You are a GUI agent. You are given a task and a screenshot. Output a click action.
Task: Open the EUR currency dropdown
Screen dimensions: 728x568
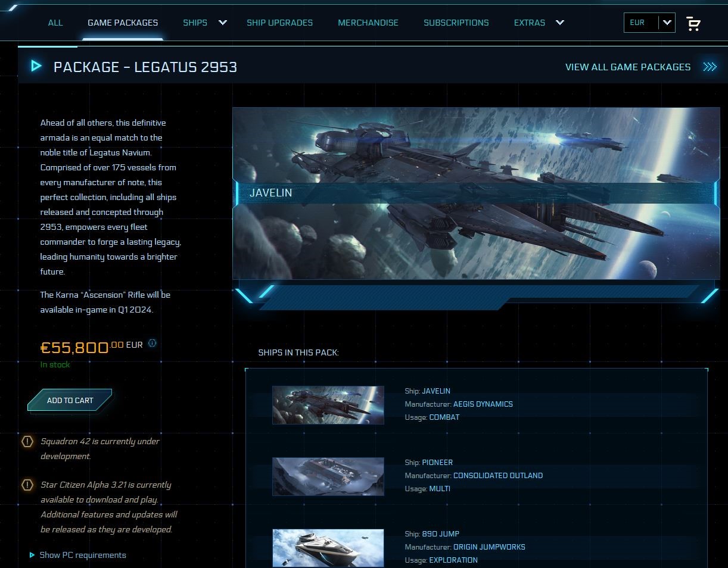(649, 23)
